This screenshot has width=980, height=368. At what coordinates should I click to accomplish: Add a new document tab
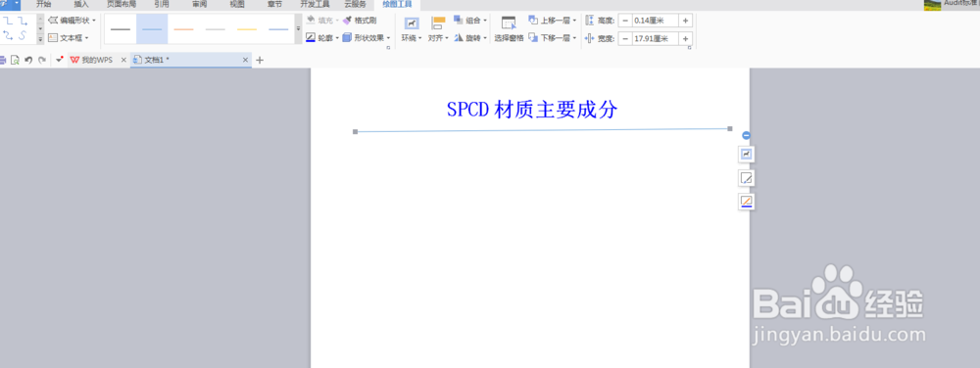tap(260, 60)
